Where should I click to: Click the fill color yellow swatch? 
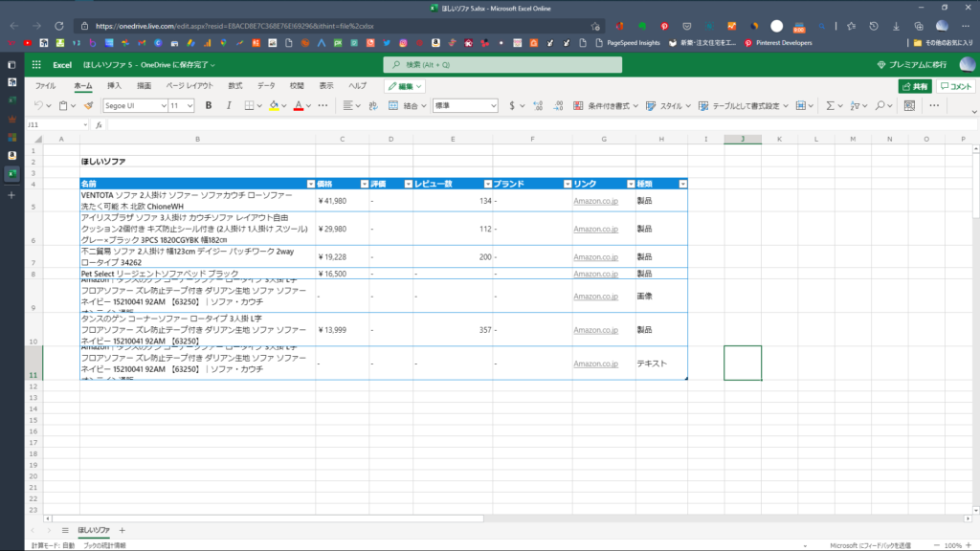click(273, 105)
